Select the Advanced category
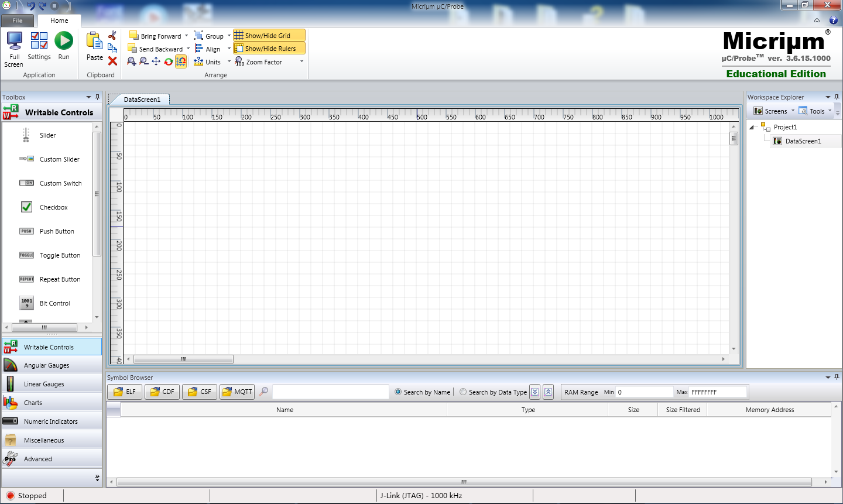Screen dimensions: 843x504 (x=52, y=459)
